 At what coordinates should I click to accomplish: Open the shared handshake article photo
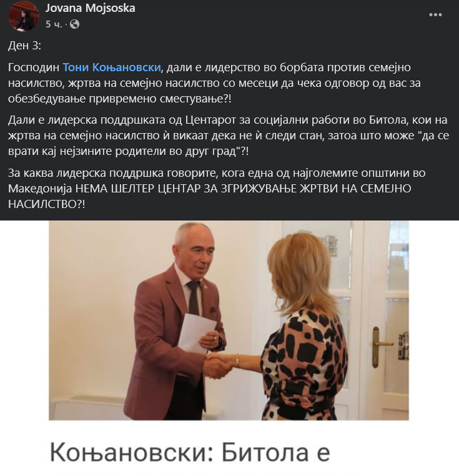coord(229,320)
